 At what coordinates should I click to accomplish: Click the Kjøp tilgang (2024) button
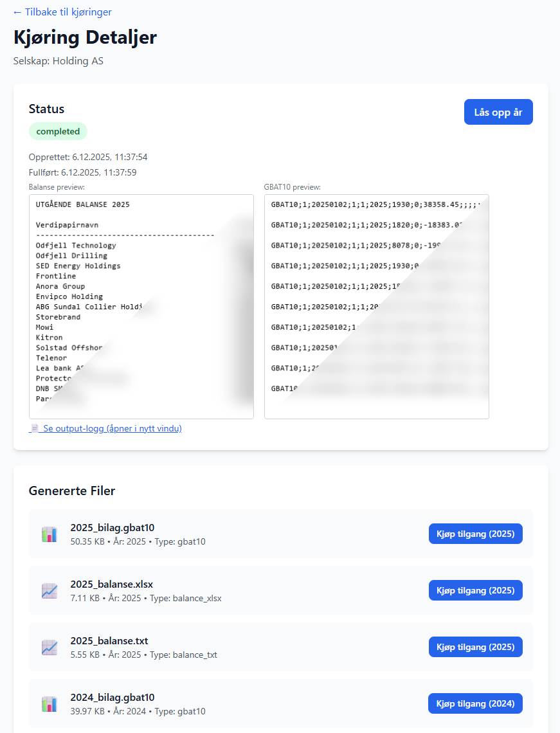475,703
